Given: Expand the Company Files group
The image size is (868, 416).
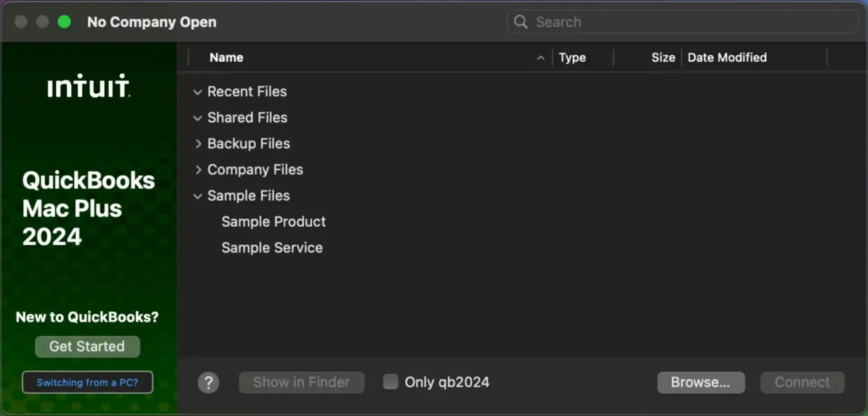Looking at the screenshot, I should click(x=198, y=170).
